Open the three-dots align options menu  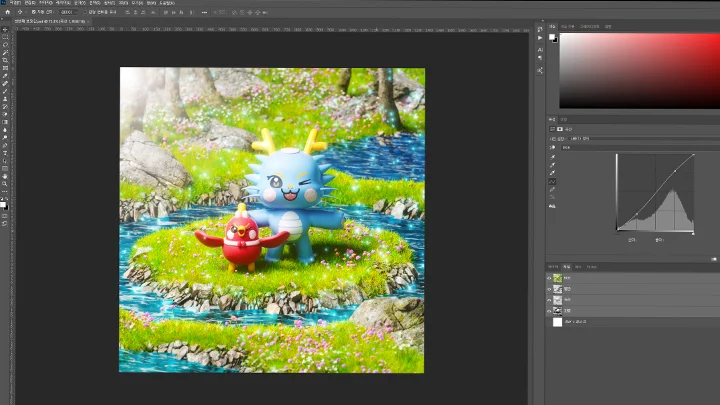204,12
